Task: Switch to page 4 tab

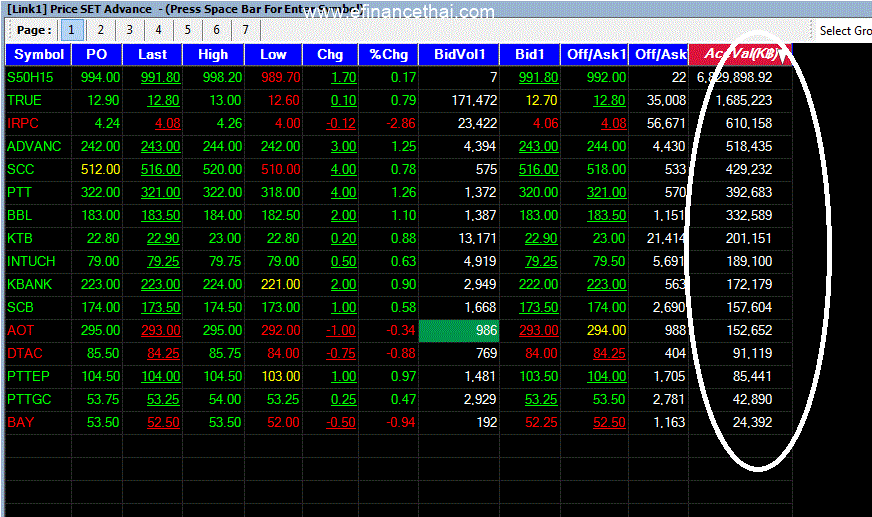Action: coord(158,30)
